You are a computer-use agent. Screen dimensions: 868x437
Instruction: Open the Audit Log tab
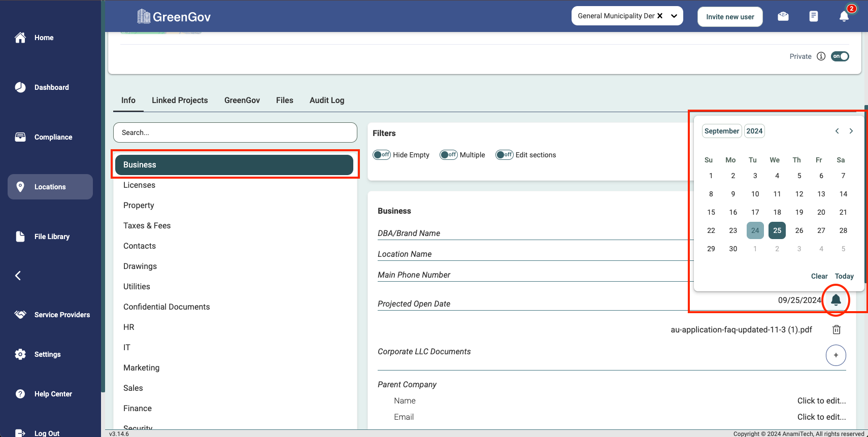click(327, 100)
